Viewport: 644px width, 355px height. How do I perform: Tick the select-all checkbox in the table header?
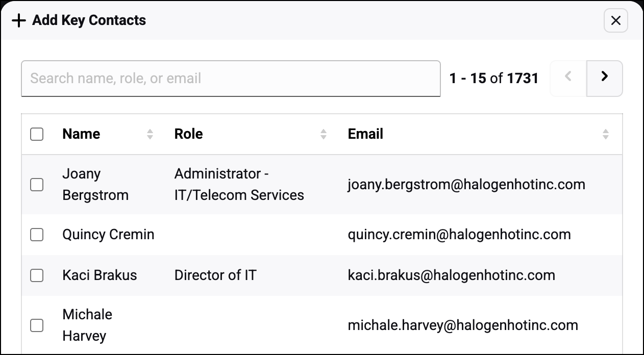coord(37,134)
